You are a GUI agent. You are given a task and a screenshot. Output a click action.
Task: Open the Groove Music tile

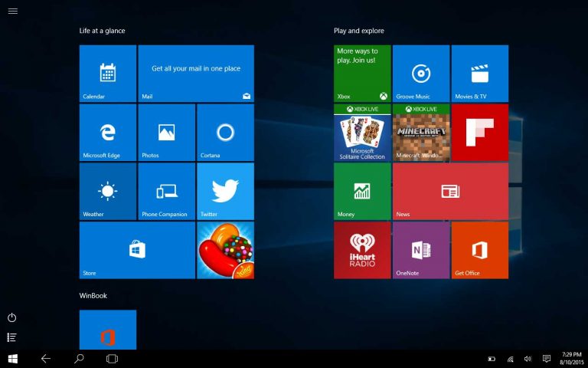[421, 74]
